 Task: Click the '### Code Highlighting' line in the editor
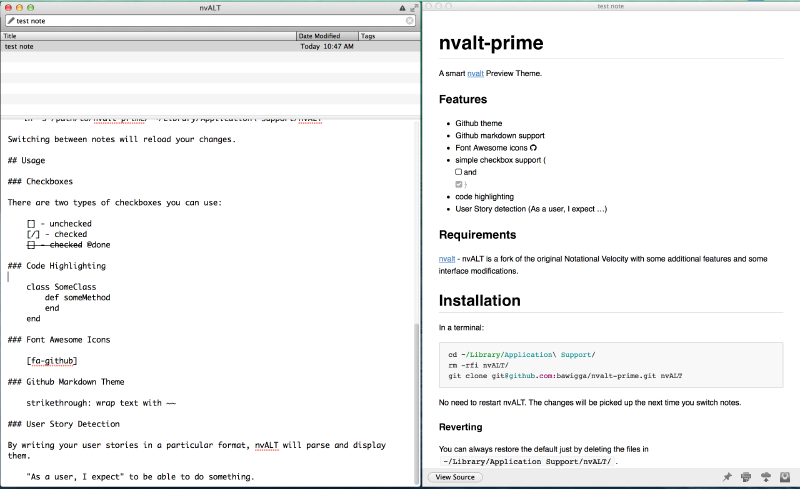57,266
